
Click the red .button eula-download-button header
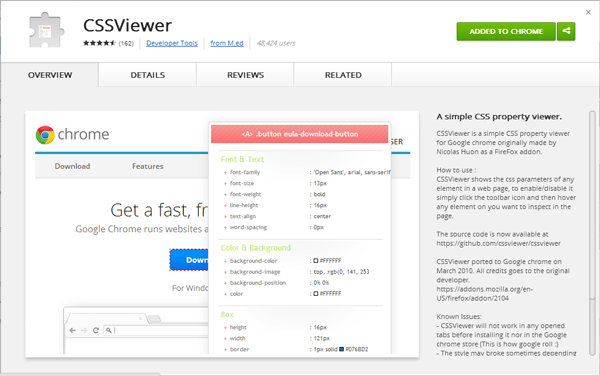point(300,134)
